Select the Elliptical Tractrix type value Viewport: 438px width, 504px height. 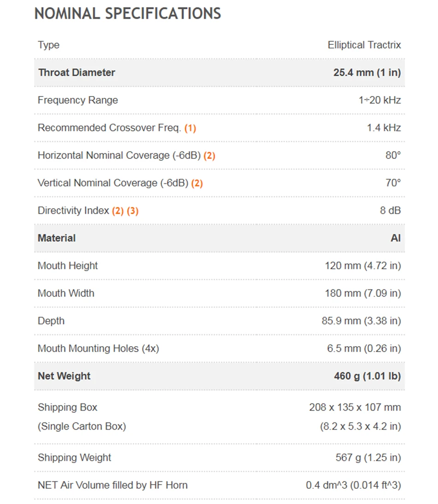click(364, 45)
